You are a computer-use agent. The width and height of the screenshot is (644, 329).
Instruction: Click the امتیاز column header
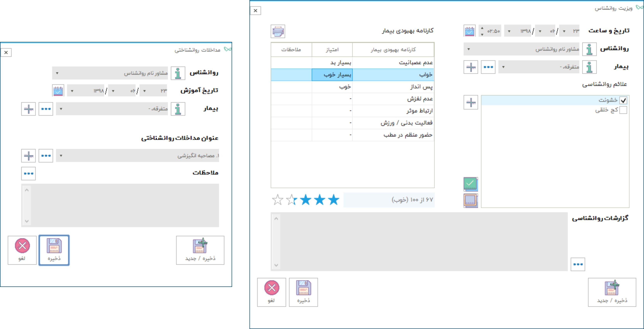click(x=332, y=50)
